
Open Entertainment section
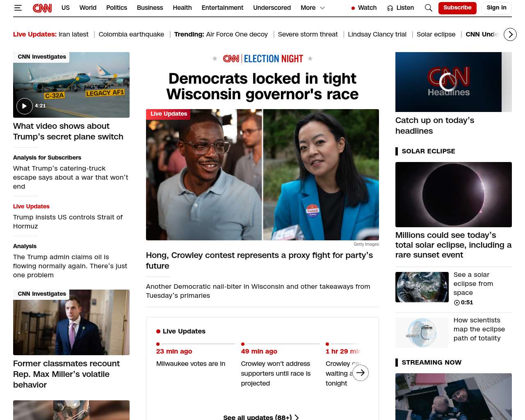coord(222,8)
